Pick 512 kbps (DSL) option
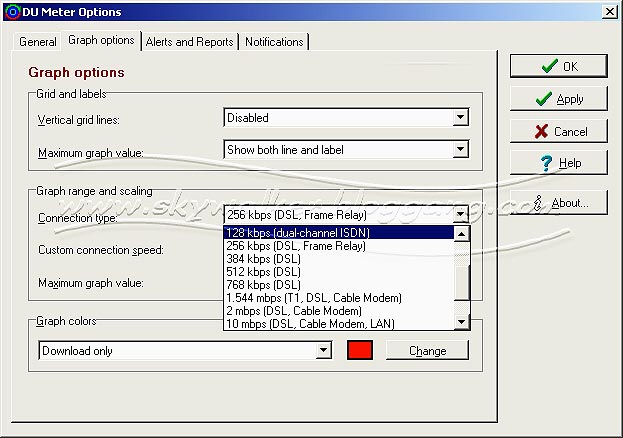 click(x=339, y=272)
